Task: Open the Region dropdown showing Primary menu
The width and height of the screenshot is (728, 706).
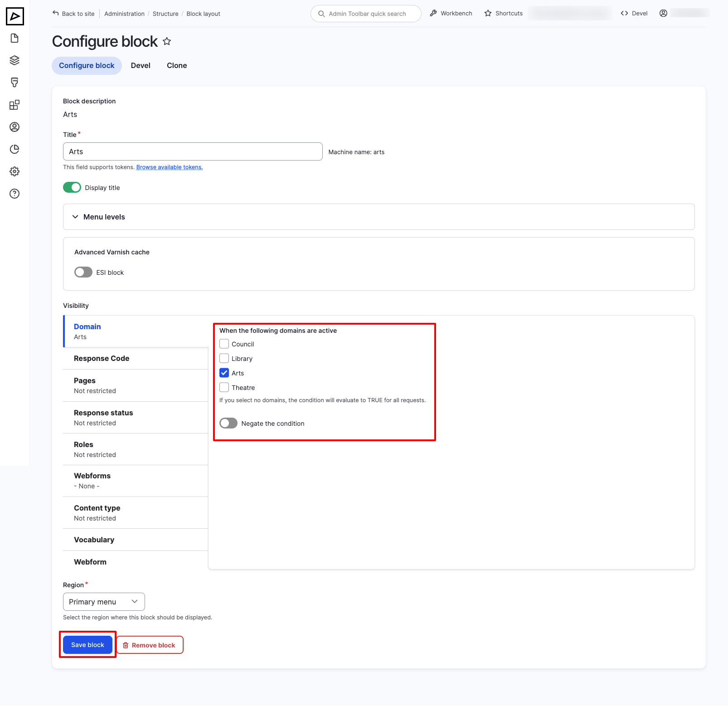Action: point(104,602)
